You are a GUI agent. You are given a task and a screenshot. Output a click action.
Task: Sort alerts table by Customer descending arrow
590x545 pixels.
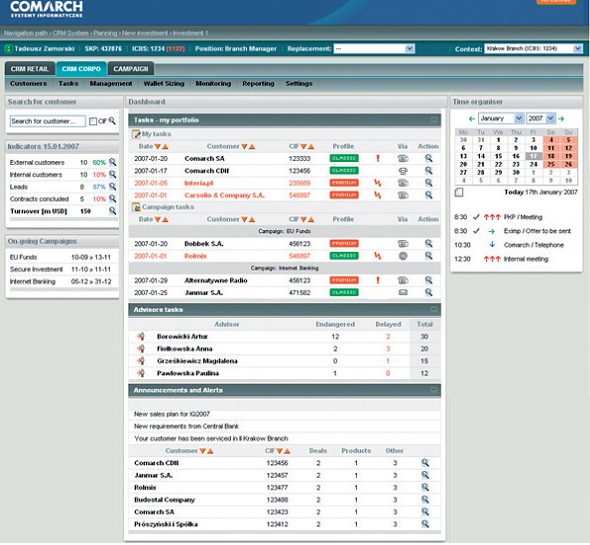(x=202, y=451)
